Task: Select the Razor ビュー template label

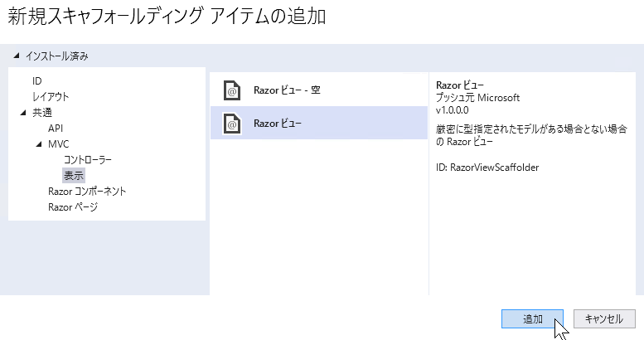Action: [277, 124]
